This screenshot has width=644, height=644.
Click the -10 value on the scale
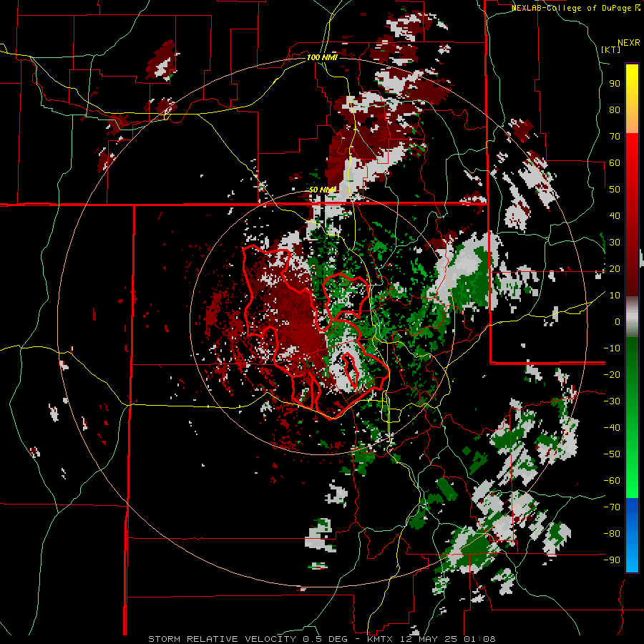pos(612,348)
